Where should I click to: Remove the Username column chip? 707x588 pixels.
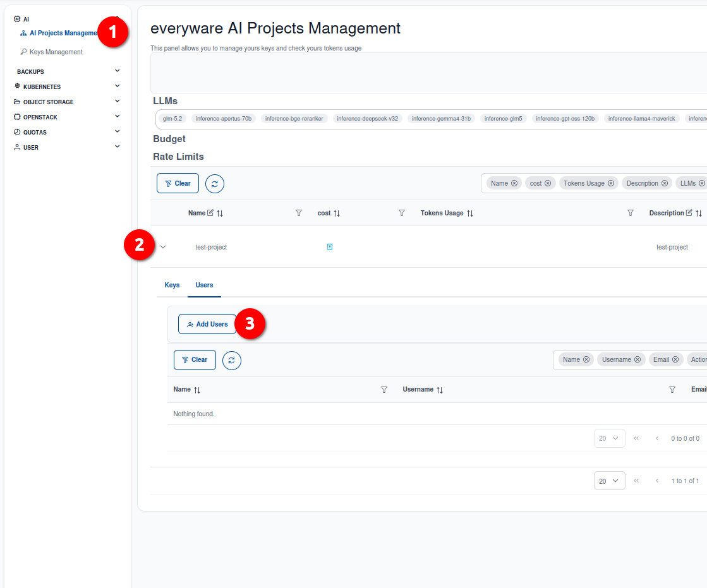tap(638, 359)
